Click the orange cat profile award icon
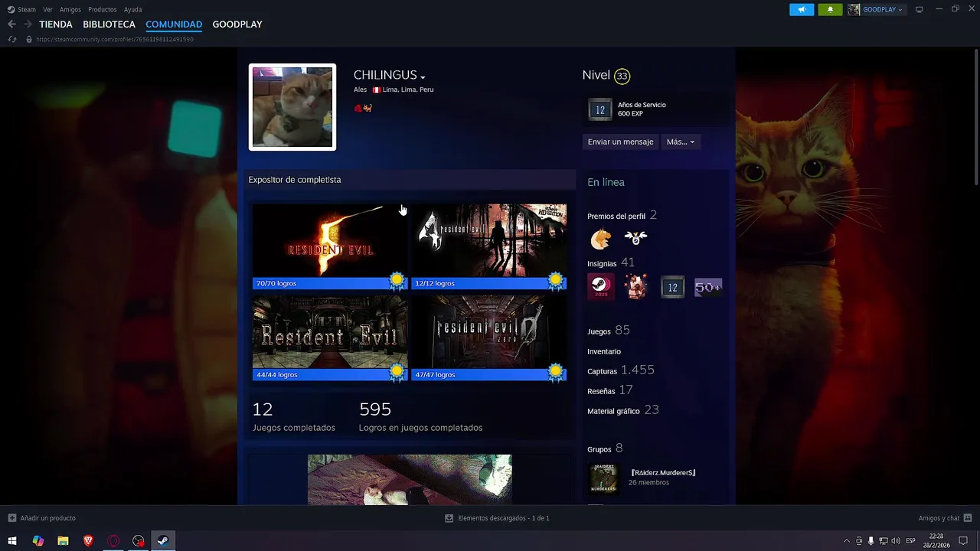Image resolution: width=980 pixels, height=551 pixels. [601, 239]
